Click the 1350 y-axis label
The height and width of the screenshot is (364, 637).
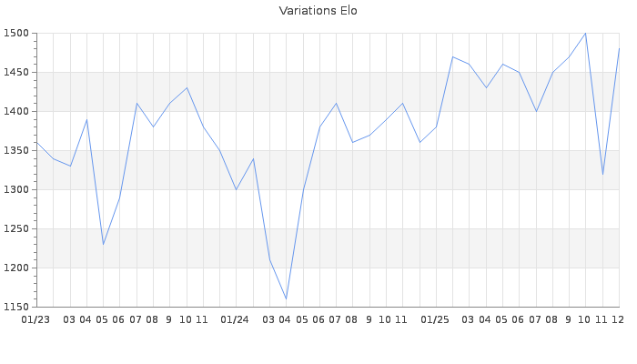(16, 151)
